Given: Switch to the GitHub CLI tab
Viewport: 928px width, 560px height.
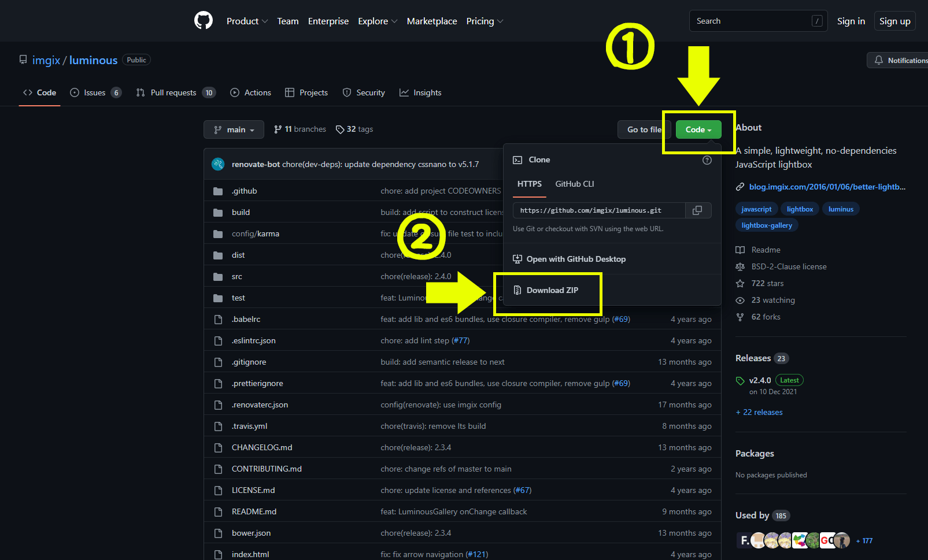Looking at the screenshot, I should (575, 184).
